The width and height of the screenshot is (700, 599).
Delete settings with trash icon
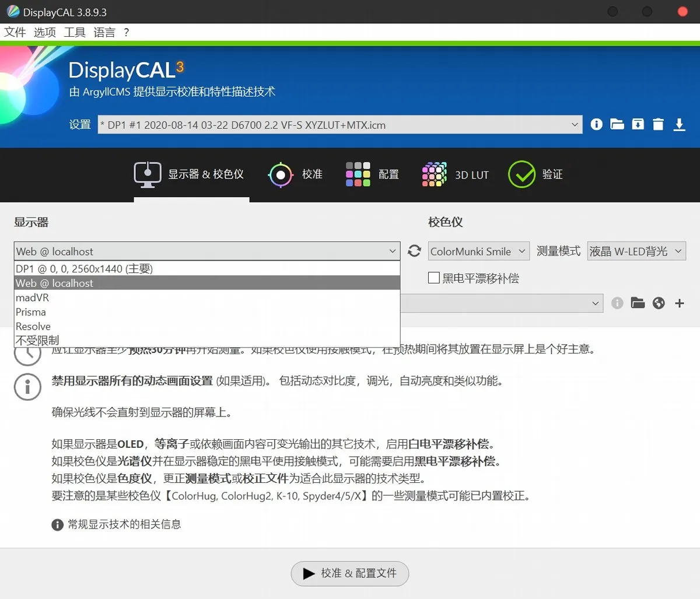tap(659, 124)
